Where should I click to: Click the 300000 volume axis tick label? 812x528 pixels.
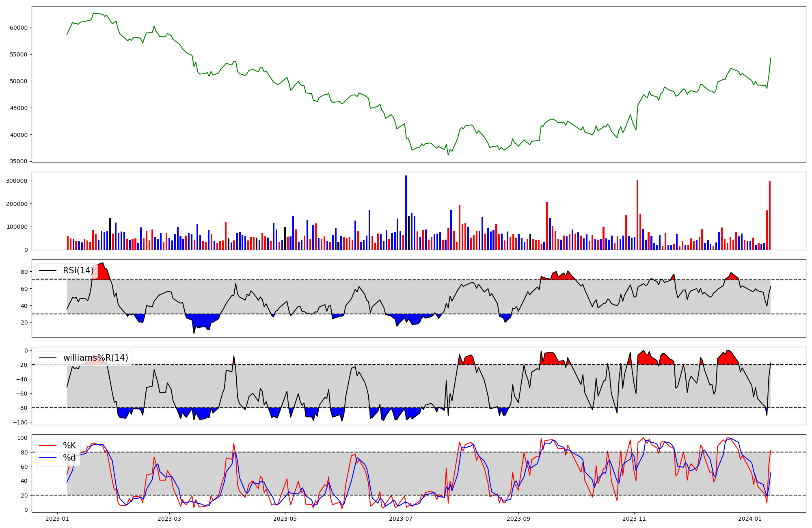[x=17, y=181]
